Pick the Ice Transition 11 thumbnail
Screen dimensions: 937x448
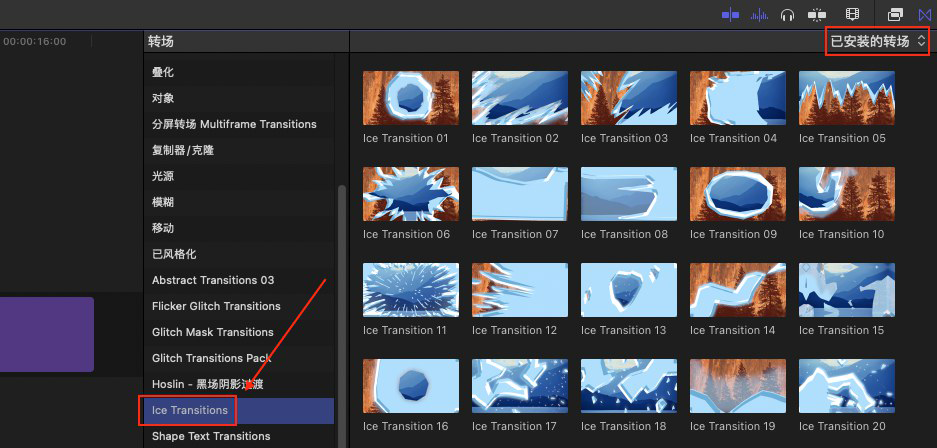410,290
